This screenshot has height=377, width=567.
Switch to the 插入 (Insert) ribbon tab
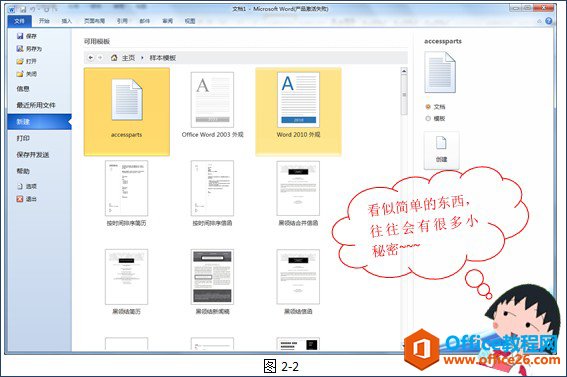coord(67,21)
